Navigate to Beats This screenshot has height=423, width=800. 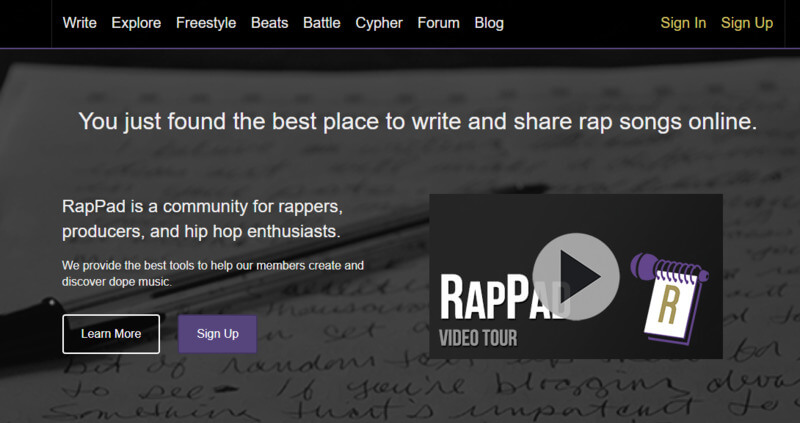coord(270,23)
